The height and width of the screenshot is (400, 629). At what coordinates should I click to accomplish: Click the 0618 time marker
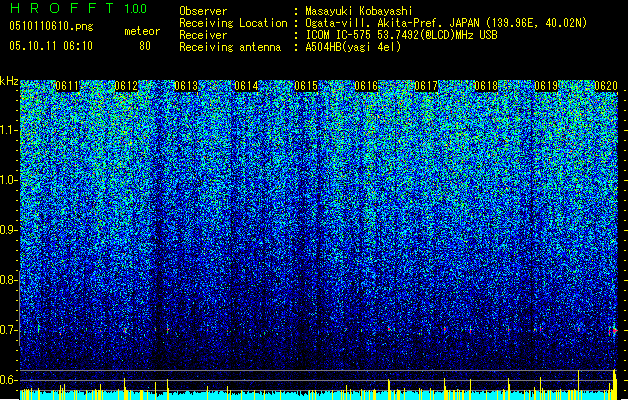click(x=486, y=86)
